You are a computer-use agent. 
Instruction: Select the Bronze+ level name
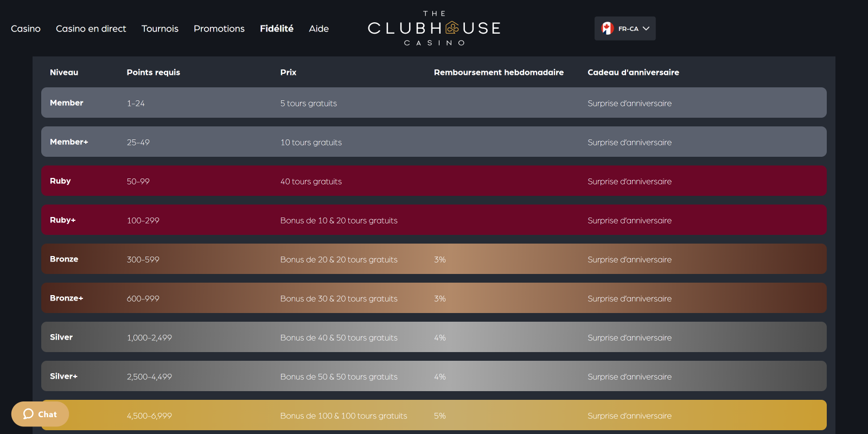67,298
